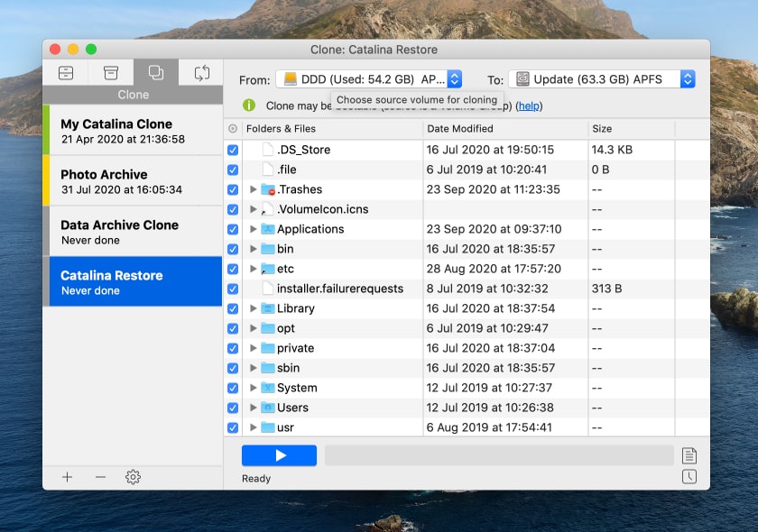Click the .VolumeIcon.icns file icon
Viewport: 758px width, 532px height.
pos(268,209)
